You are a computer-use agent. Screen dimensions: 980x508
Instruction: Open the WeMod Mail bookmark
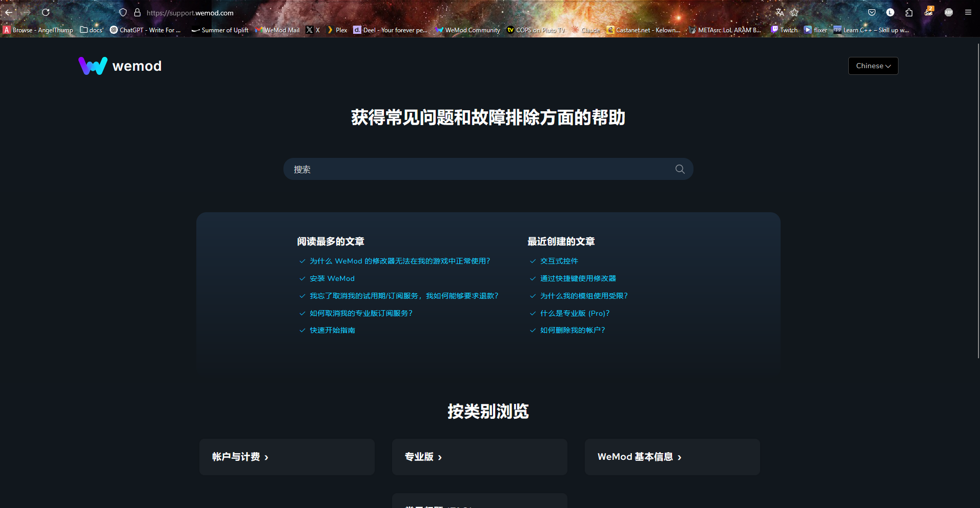pyautogui.click(x=277, y=30)
